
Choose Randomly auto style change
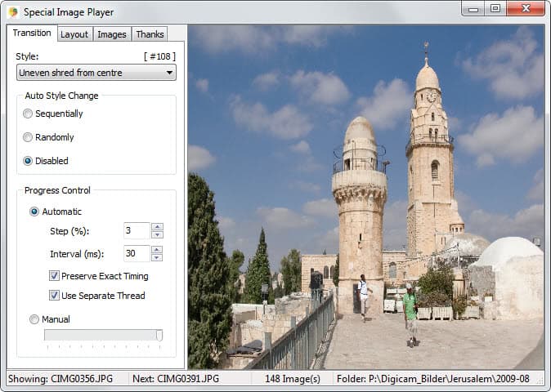28,137
